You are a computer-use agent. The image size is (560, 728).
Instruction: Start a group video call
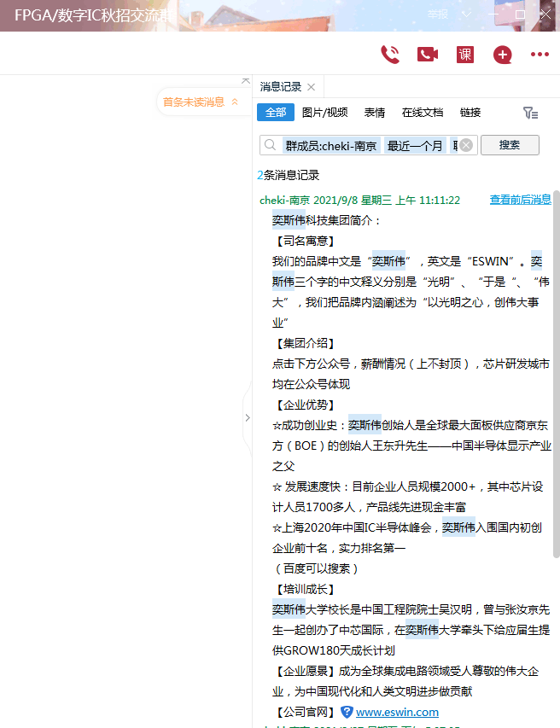click(x=427, y=55)
